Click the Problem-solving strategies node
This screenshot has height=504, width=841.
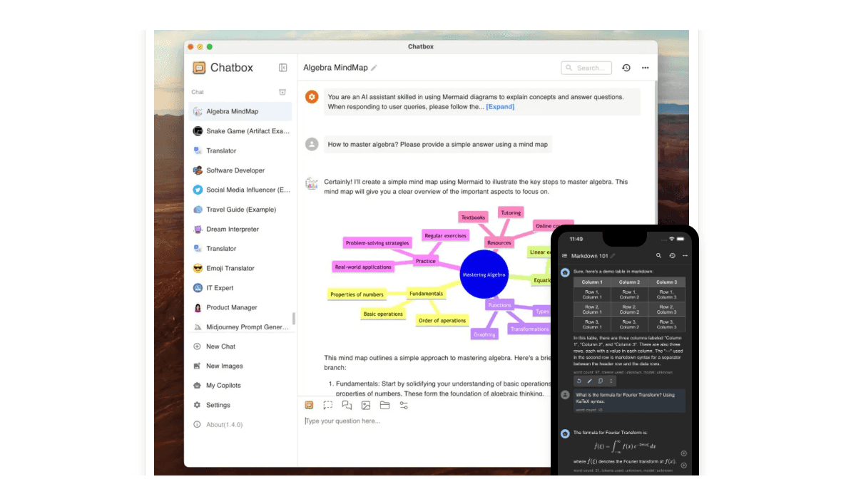377,243
